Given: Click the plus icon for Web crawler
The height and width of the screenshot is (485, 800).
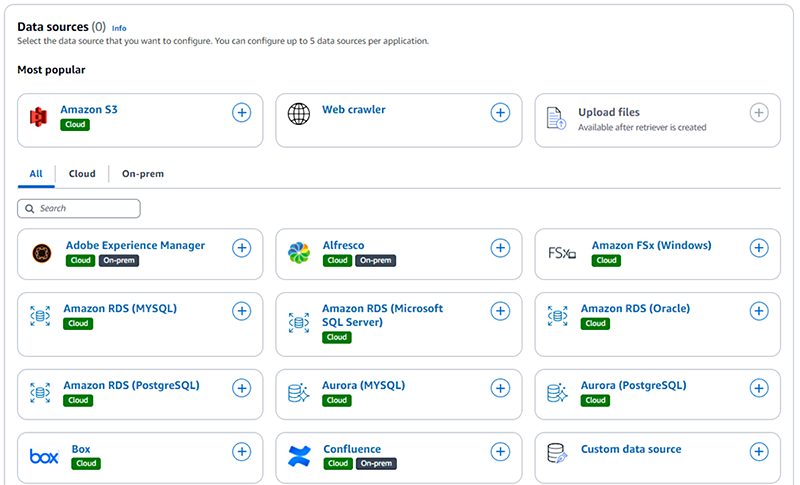Looking at the screenshot, I should coord(501,113).
